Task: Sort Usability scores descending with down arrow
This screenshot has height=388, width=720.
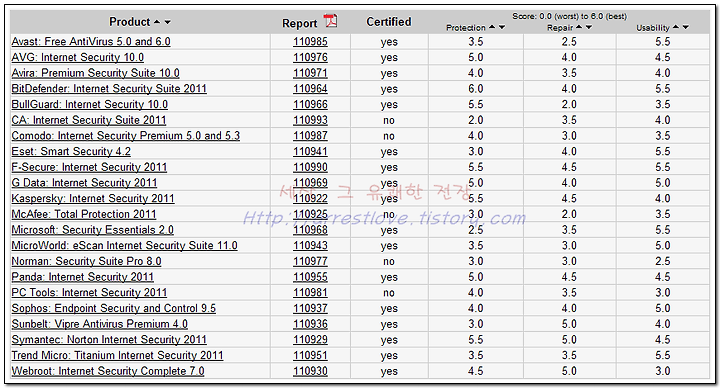Action: point(686,27)
